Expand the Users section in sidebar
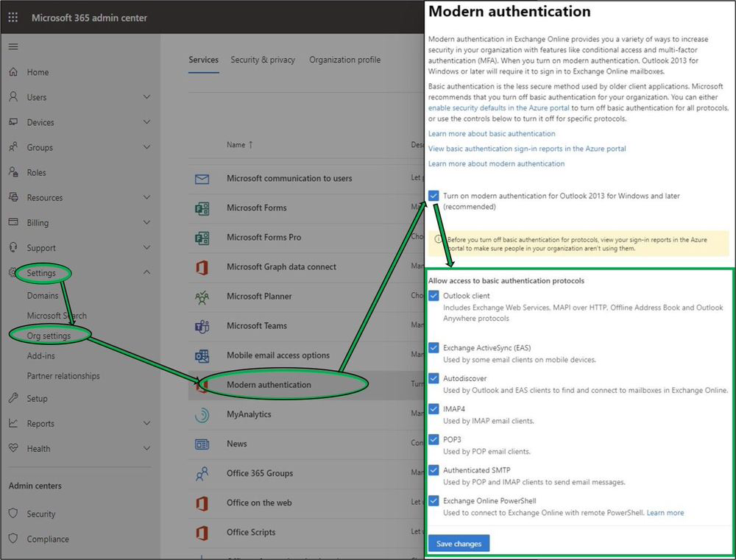This screenshot has width=736, height=560. [x=146, y=96]
